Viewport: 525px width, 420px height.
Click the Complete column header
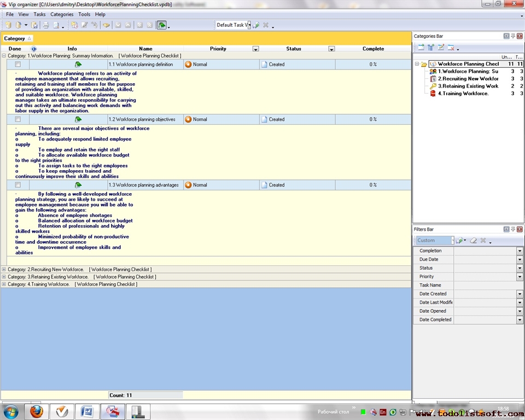click(373, 49)
